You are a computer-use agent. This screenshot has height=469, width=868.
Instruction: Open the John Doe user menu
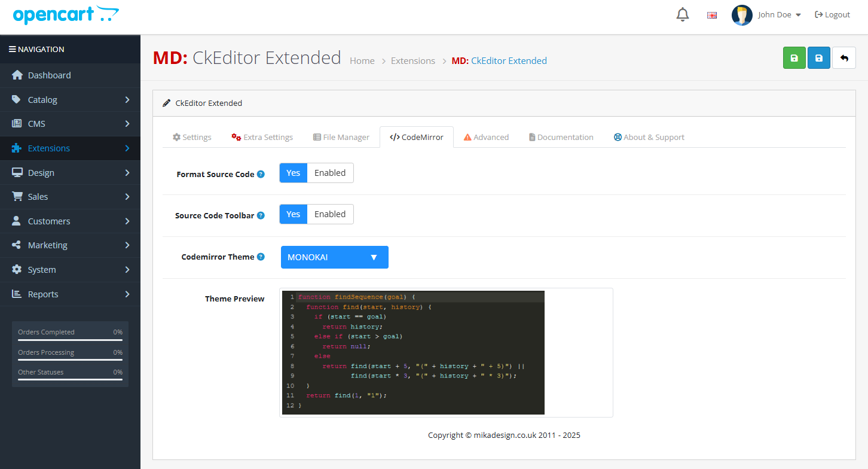(780, 15)
